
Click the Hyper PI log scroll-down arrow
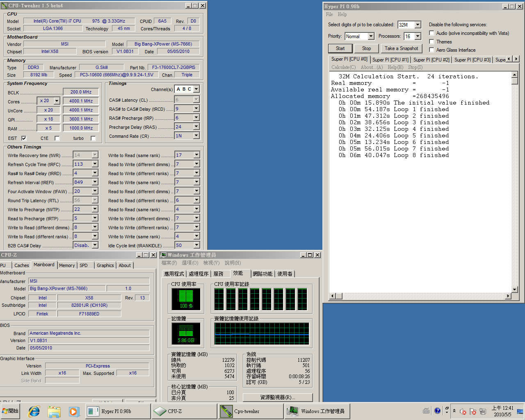[515, 290]
